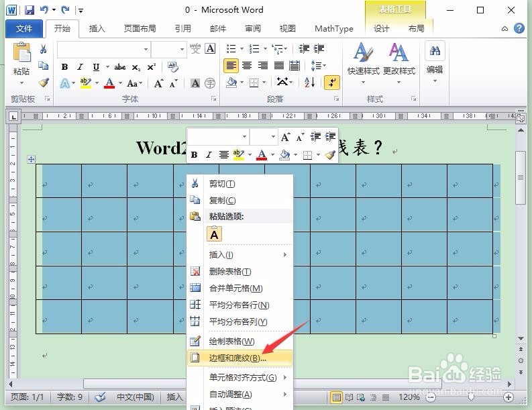Viewport: 532px width, 410px height.
Task: Expand the Bullets list dropdown arrow
Action: [x=242, y=49]
